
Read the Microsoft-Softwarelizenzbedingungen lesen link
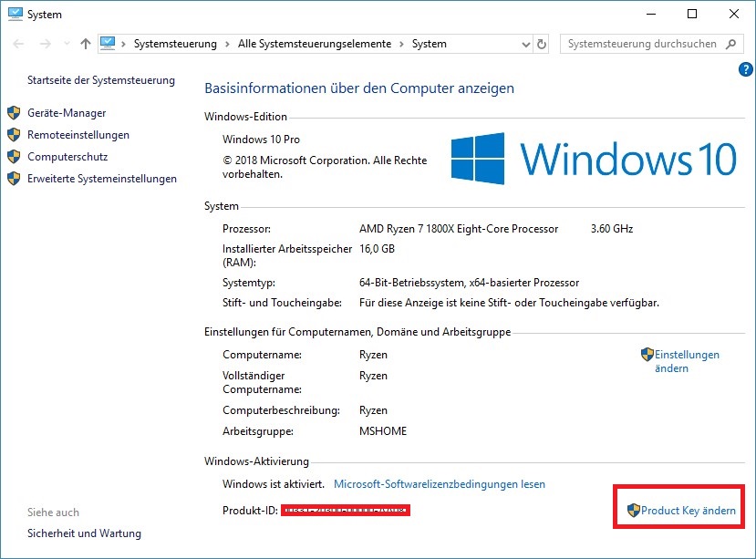[x=440, y=484]
